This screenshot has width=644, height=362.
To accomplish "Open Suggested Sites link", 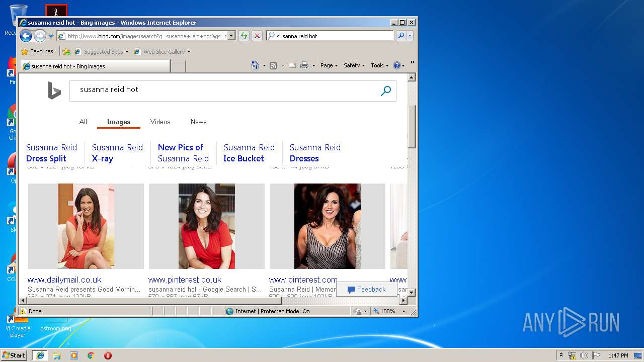I will click(x=101, y=51).
